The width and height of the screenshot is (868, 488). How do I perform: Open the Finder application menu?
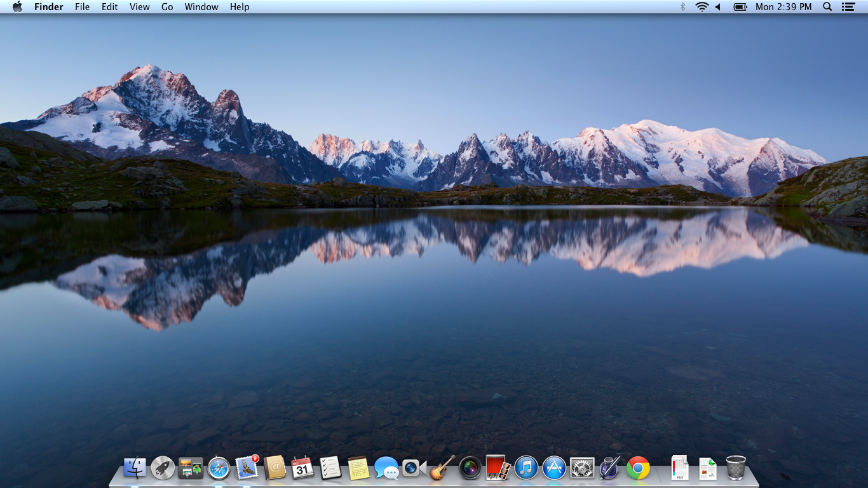click(x=49, y=7)
